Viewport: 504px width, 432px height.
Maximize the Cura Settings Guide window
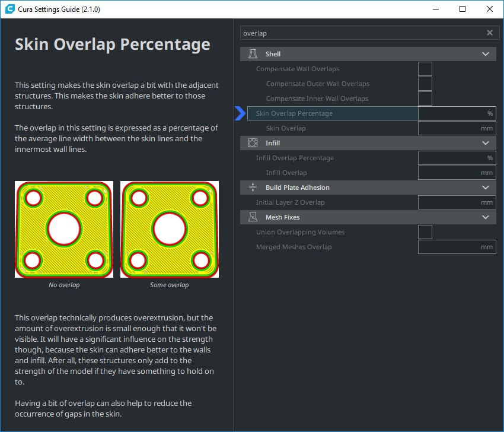[462, 9]
